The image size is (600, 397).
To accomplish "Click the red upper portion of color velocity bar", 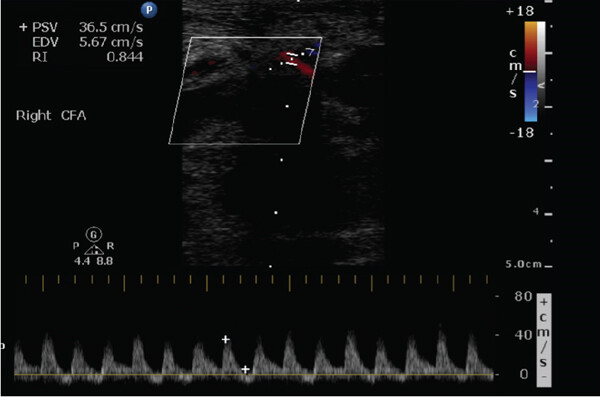I will pos(531,46).
